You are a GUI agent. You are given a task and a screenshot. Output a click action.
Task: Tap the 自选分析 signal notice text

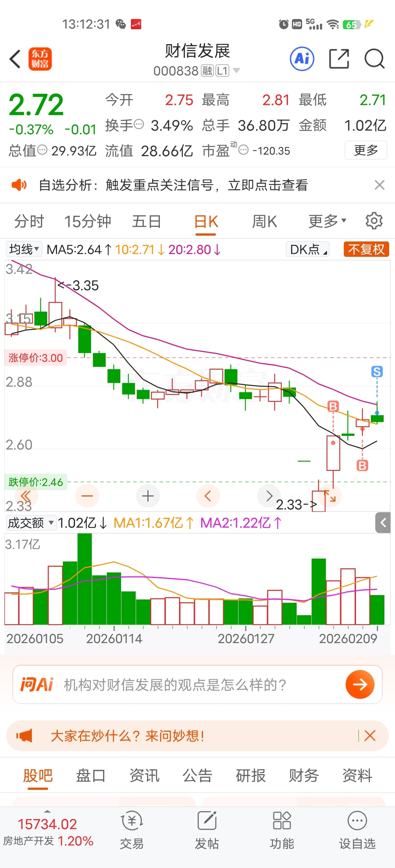(x=173, y=185)
